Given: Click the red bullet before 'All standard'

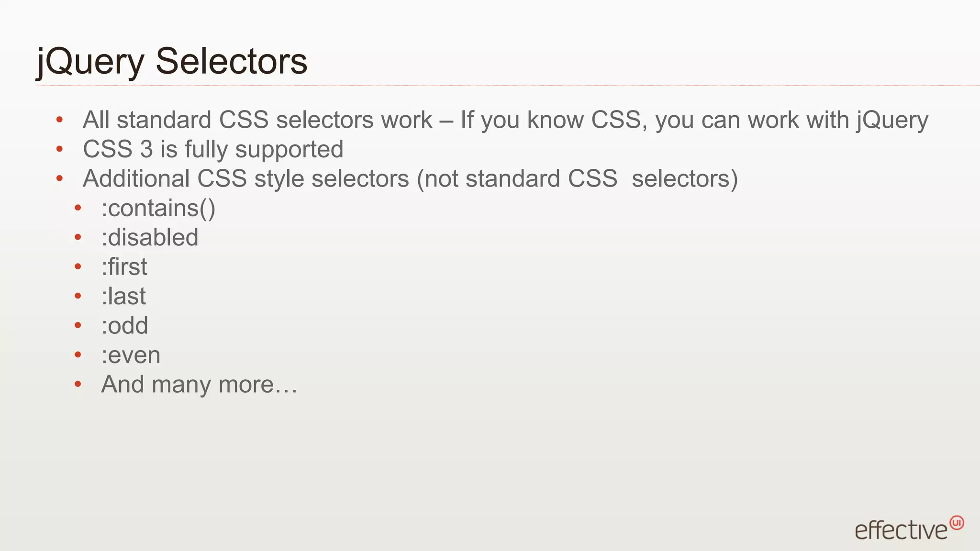Looking at the screenshot, I should pyautogui.click(x=59, y=120).
